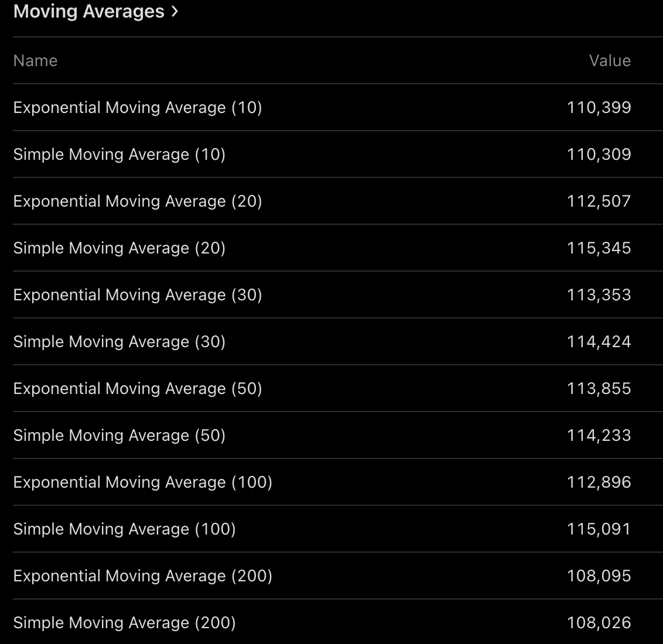663x644 pixels.
Task: Select Exponential Moving Average (50) row
Action: coord(138,389)
